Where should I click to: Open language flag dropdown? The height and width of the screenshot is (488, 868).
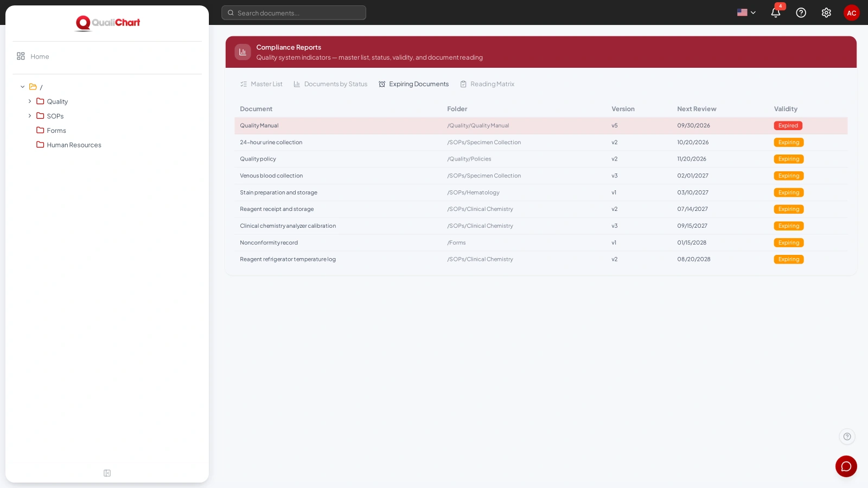coord(746,12)
